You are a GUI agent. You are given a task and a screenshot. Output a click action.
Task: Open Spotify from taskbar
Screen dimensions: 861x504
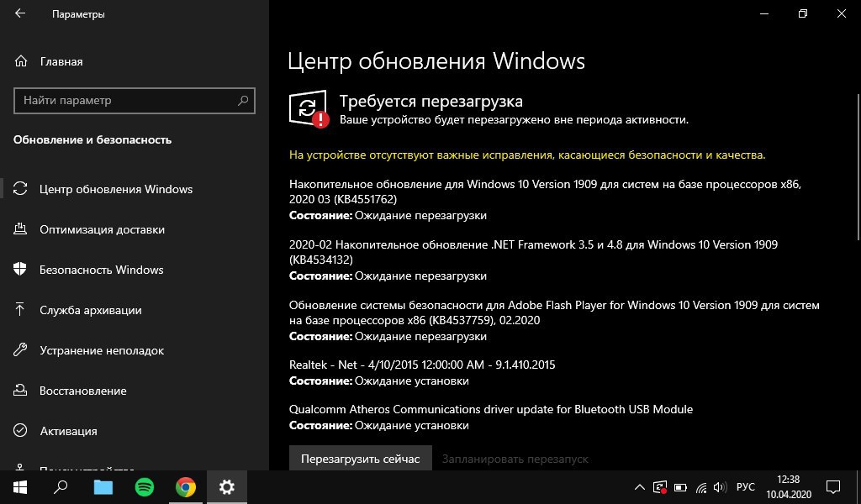(145, 487)
